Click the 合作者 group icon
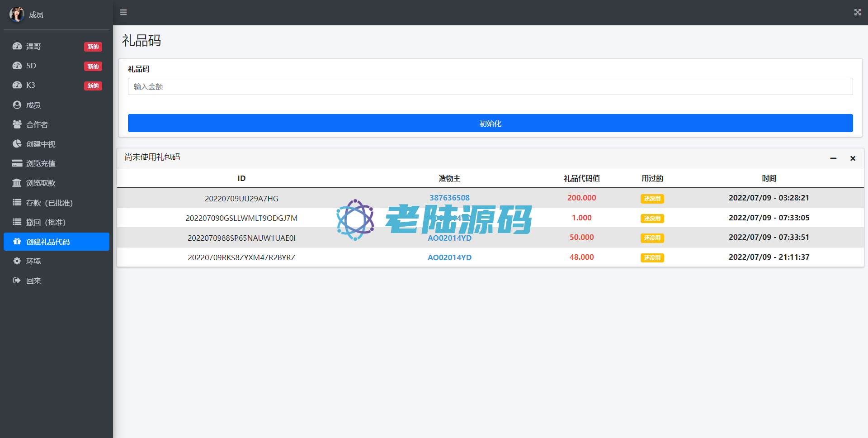Screen dimensions: 868x438 click(17, 124)
